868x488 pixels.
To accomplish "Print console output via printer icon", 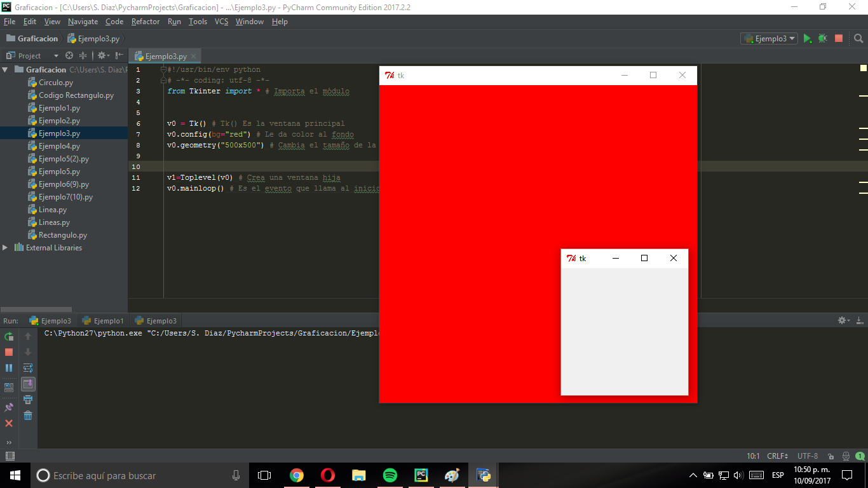I will (27, 399).
